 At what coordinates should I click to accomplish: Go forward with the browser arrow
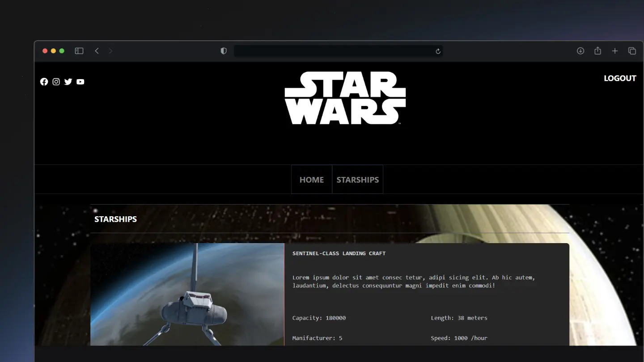pos(110,51)
